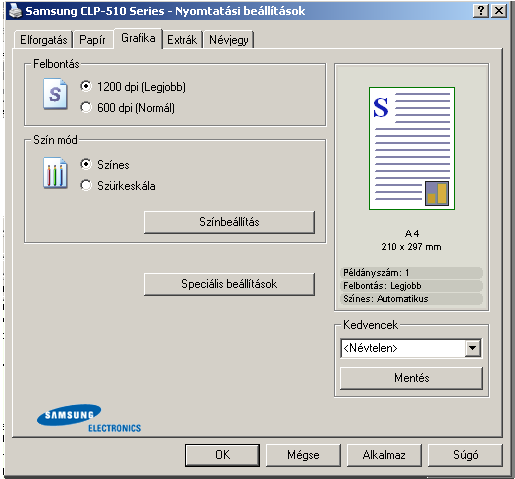Click the Samsung Electronics logo
The height and width of the screenshot is (479, 515).
[x=89, y=418]
